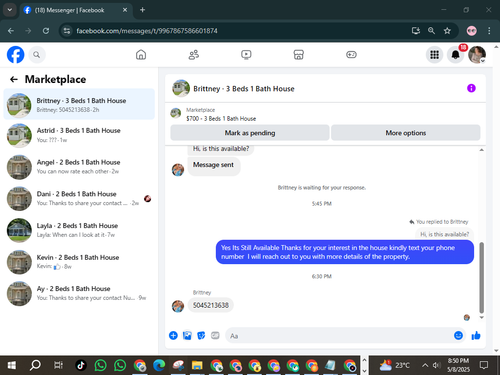The width and height of the screenshot is (500, 375).
Task: Click the Brittney chat header title
Action: tap(244, 89)
